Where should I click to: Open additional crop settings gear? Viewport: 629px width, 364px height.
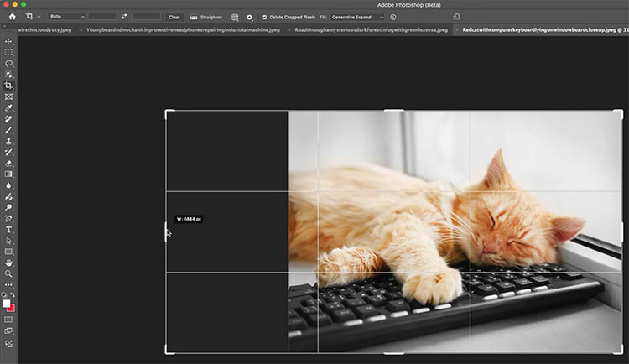(x=250, y=18)
